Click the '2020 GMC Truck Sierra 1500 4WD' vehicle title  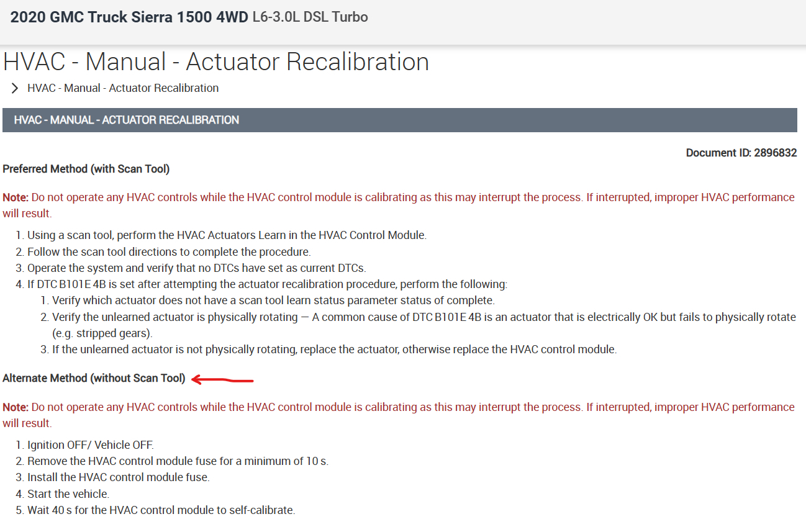pos(129,17)
